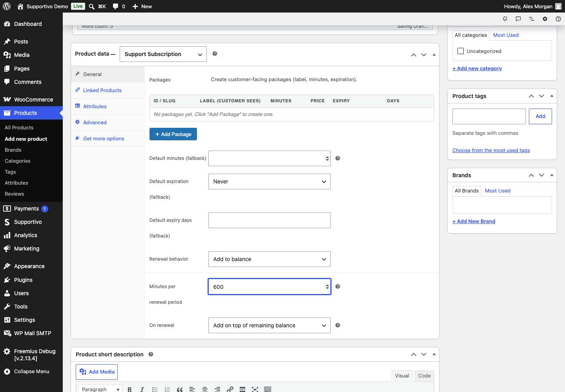Click the Default minutes input field
The height and width of the screenshot is (392, 565).
coord(269,158)
